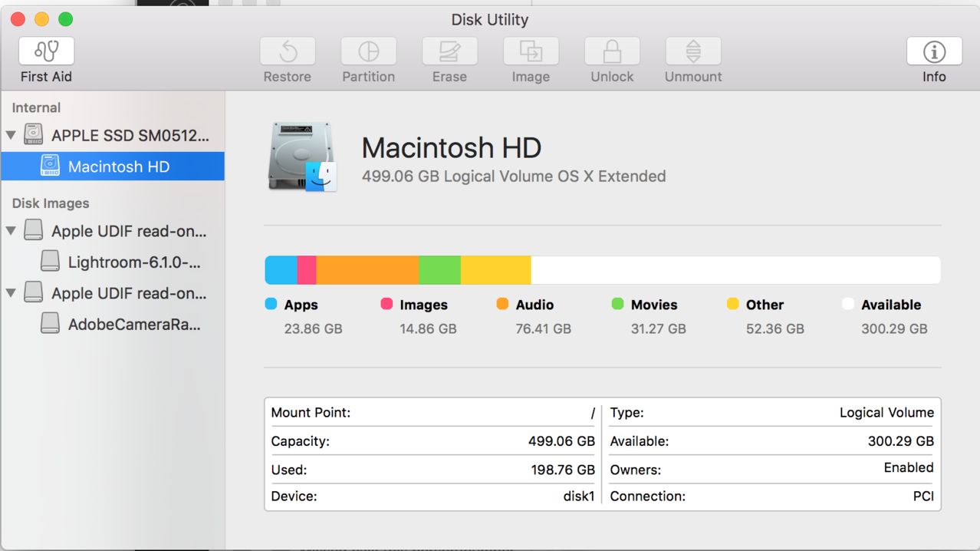Click the orange Audio legend dot
Viewport: 980px width, 551px height.
click(502, 304)
